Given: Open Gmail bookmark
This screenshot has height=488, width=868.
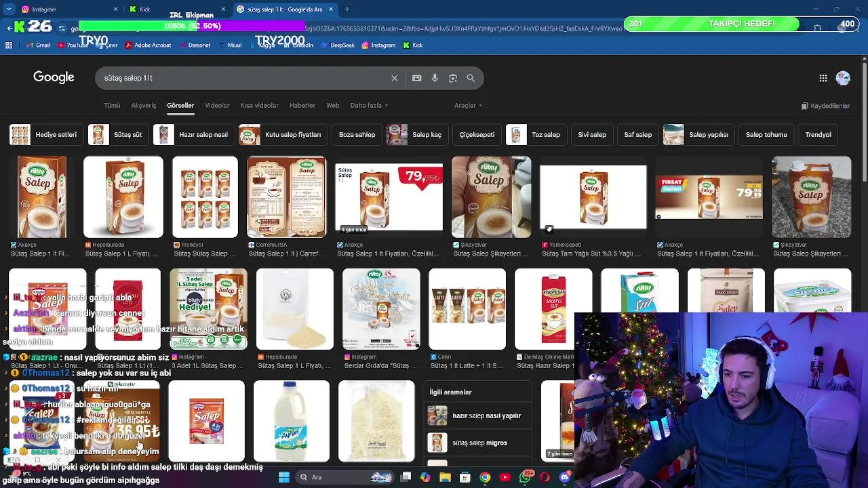Looking at the screenshot, I should click(38, 45).
